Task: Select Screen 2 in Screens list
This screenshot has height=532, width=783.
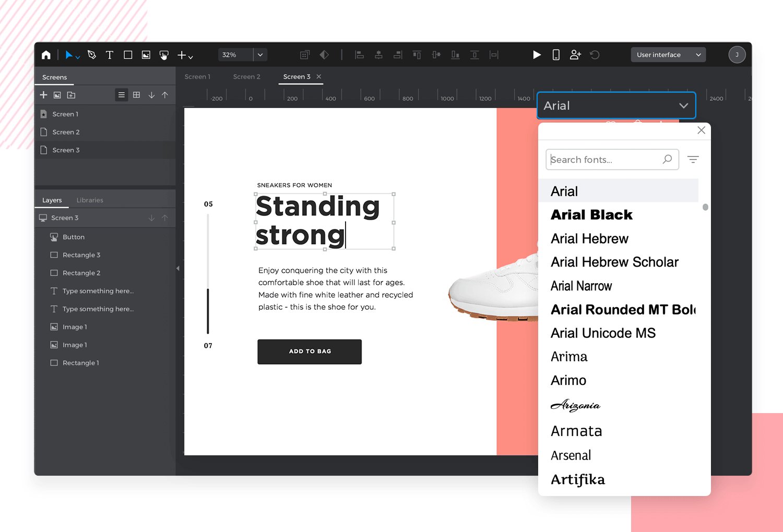Action: pos(105,132)
